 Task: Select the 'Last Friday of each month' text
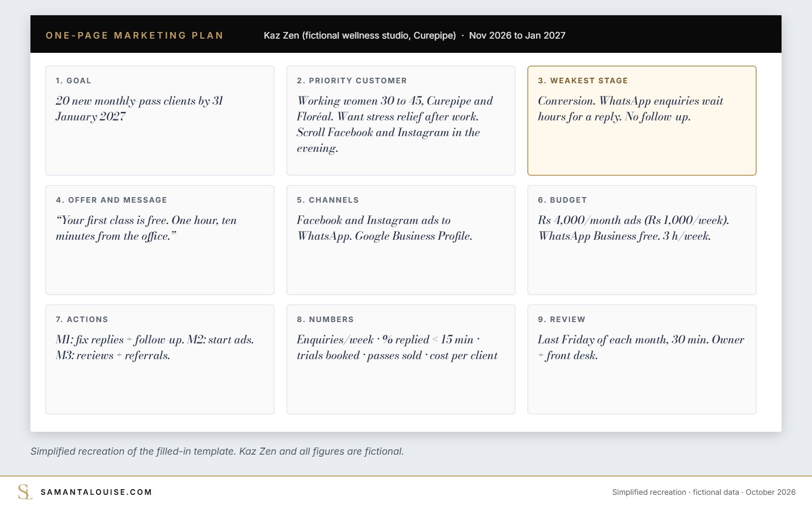641,347
